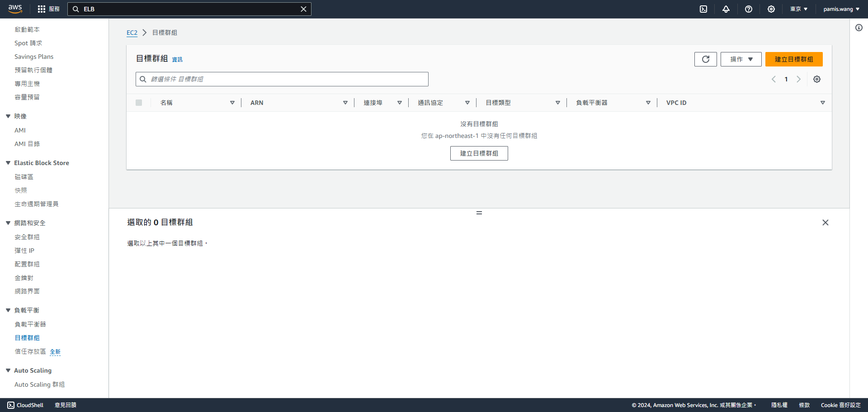
Task: Open 意見回饋 feedback link
Action: tap(66, 405)
